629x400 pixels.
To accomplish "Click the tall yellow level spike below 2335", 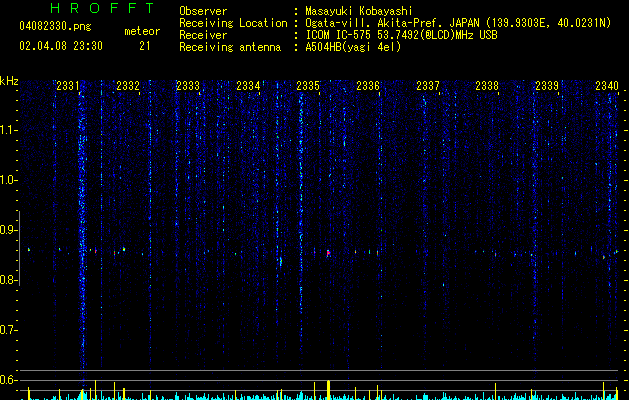I will coord(329,390).
